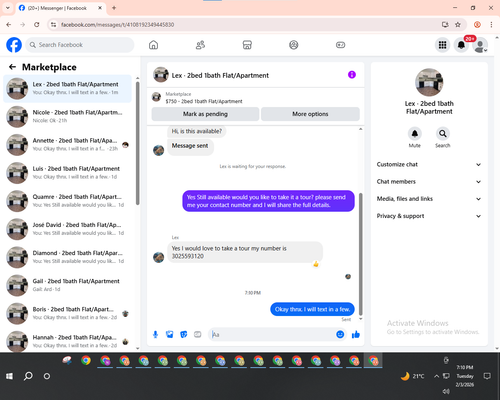Open a new browser tab
This screenshot has width=500, height=400.
click(x=114, y=8)
